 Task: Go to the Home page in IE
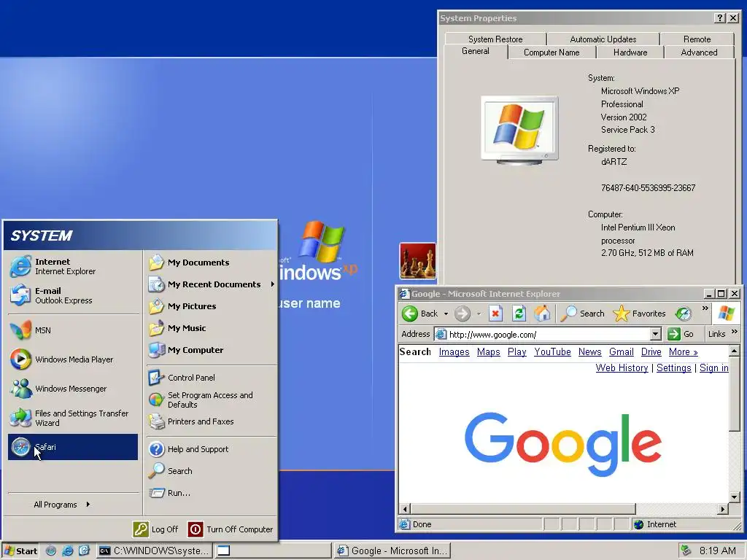click(542, 314)
